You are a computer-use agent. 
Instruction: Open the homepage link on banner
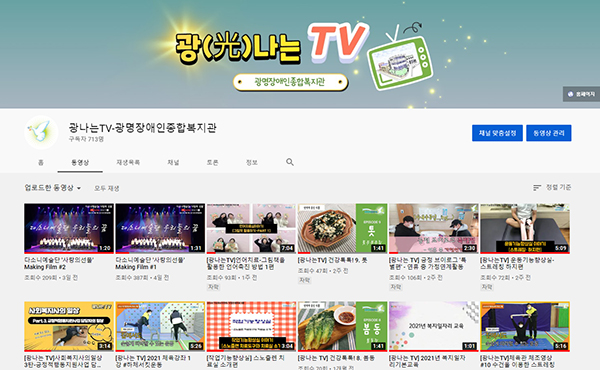point(581,94)
